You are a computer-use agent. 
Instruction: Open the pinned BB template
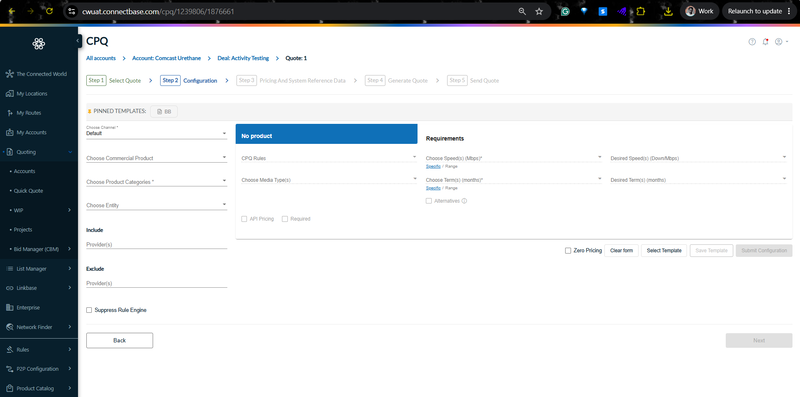click(x=164, y=111)
